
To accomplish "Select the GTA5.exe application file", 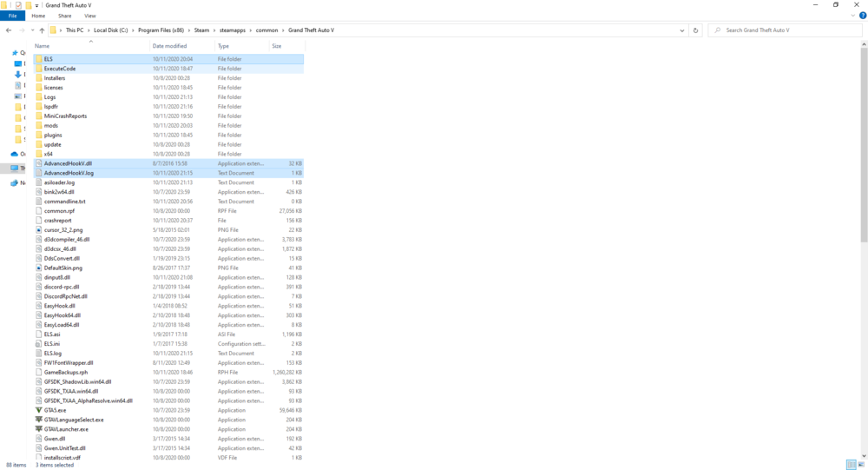I will [55, 410].
